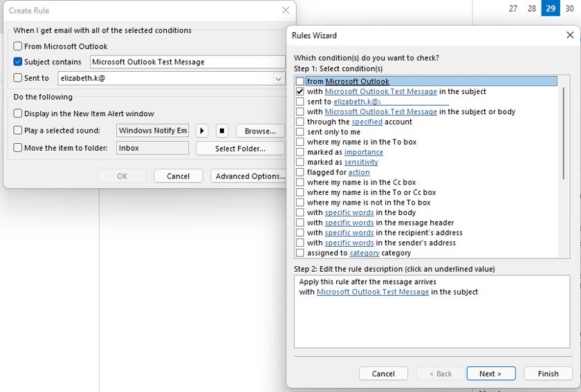
Task: Check 'through the specified account' condition
Action: 300,122
